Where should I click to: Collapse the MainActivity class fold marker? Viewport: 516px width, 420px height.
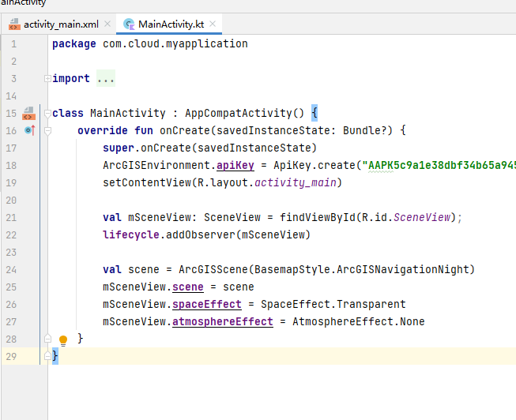click(x=47, y=113)
